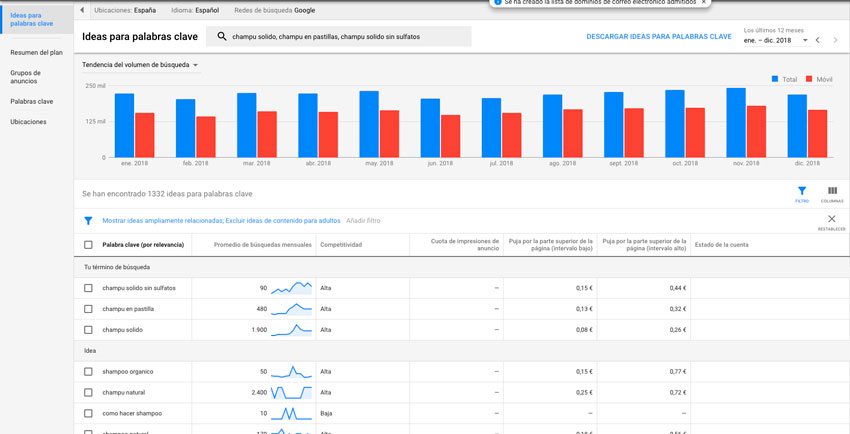
Task: Click Descargar ideas para palabras clave
Action: [x=659, y=37]
